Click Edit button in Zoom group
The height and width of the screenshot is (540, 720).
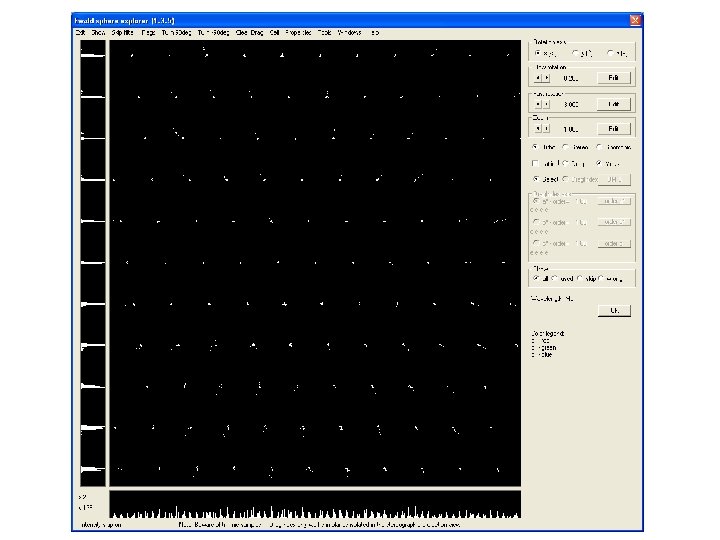tap(614, 129)
